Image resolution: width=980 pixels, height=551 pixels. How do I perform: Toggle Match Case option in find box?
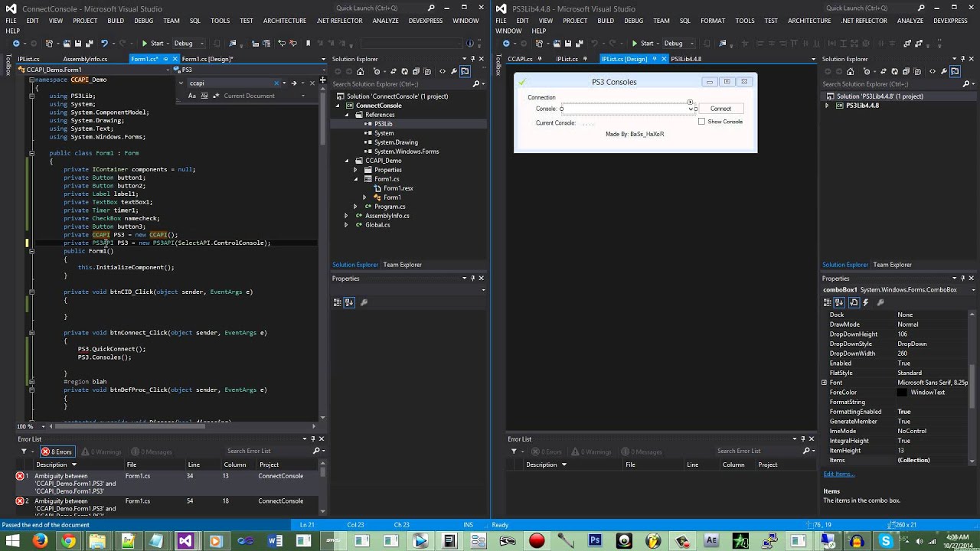point(192,96)
